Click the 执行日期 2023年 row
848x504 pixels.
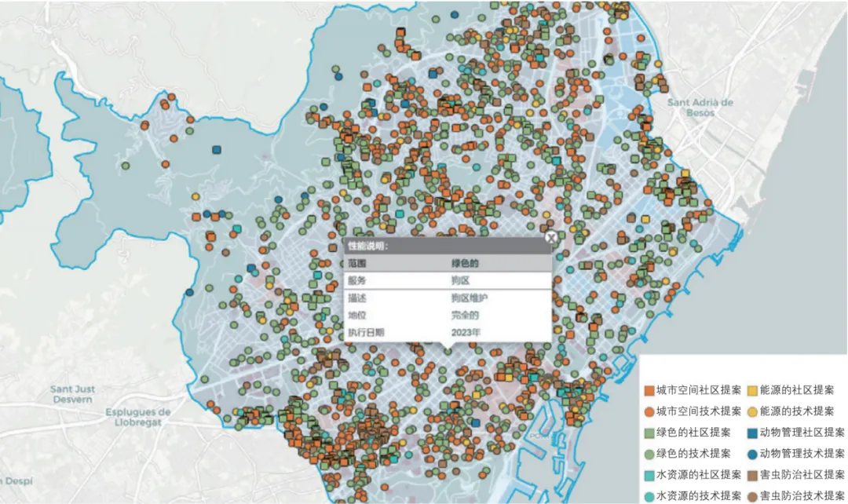click(x=446, y=332)
